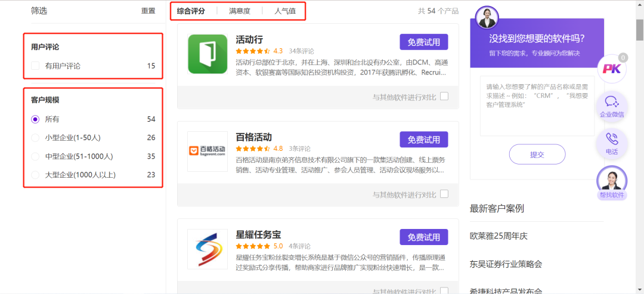Click the 5.0 rating score
Screen dimensions: 644x294
(x=278, y=246)
